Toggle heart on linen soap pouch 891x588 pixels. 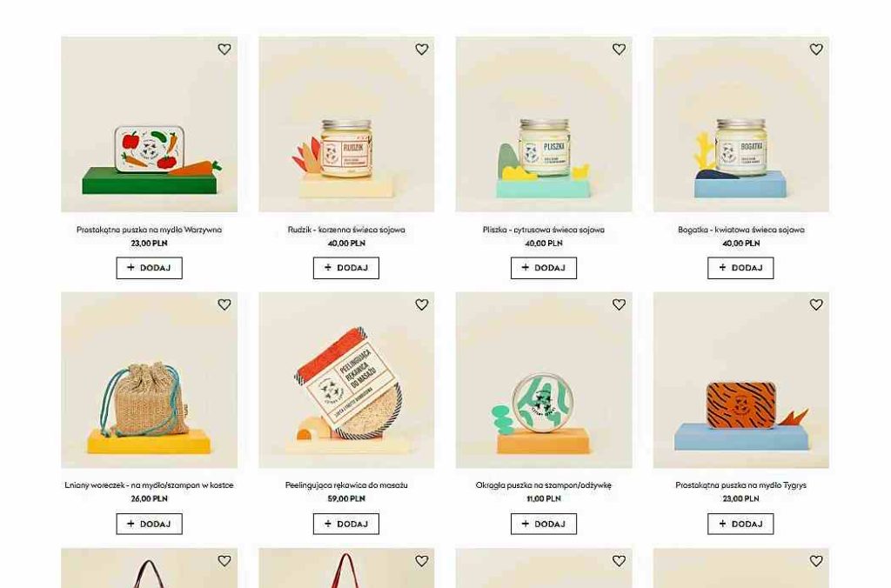(224, 304)
